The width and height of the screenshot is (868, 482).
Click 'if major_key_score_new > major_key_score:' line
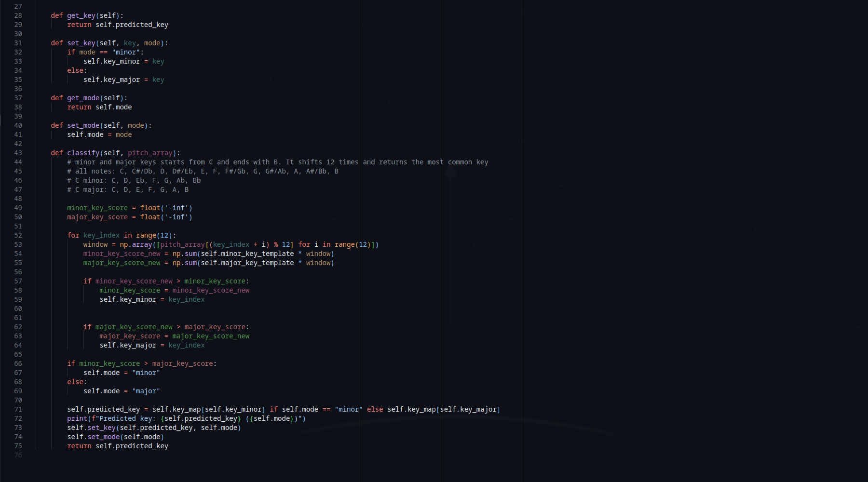[166, 327]
